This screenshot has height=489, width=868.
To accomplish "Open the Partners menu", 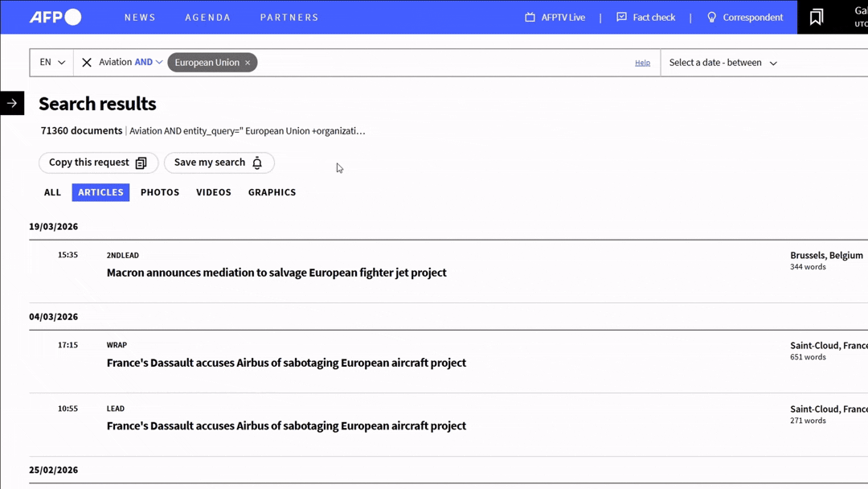I will (x=289, y=17).
